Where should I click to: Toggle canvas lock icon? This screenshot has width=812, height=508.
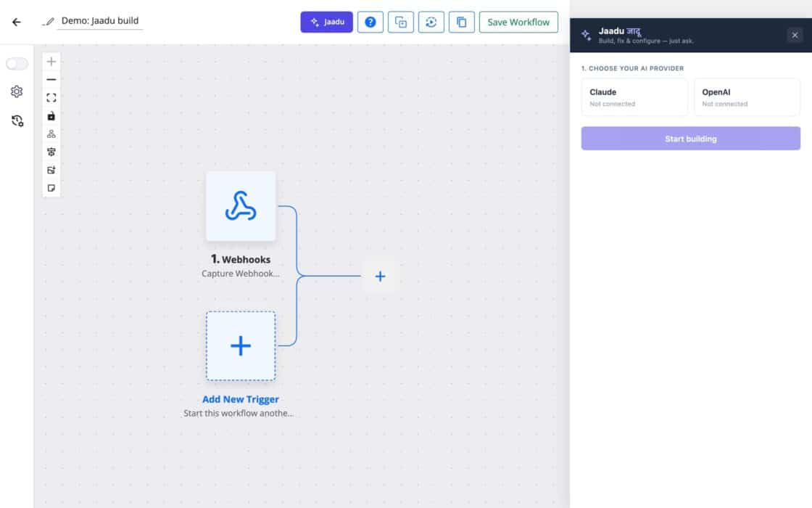click(51, 116)
